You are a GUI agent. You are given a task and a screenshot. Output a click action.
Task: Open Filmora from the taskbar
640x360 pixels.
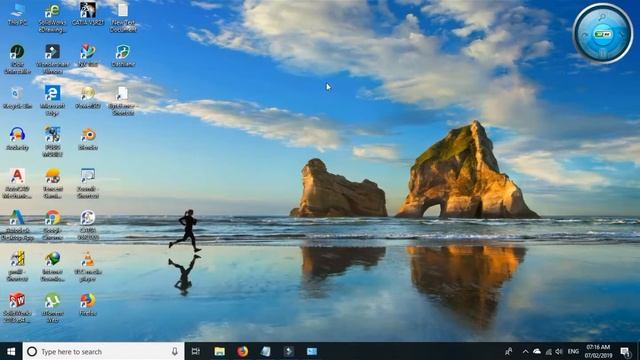pos(289,351)
